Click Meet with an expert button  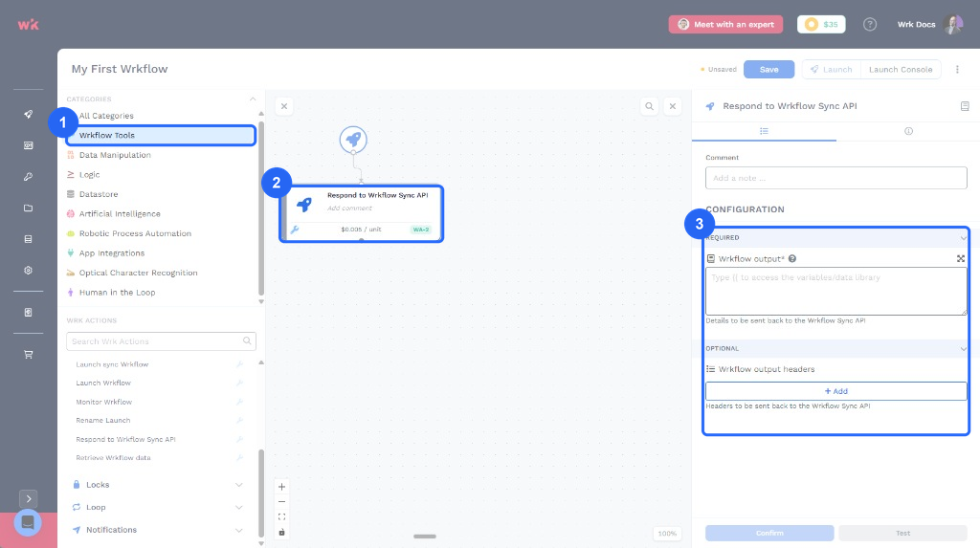coord(725,24)
